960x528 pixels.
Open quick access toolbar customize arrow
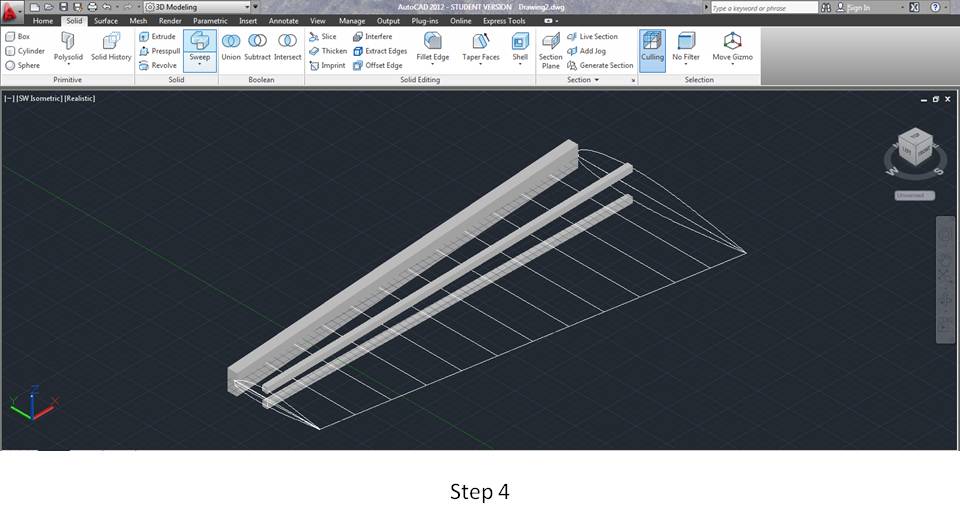pos(256,7)
